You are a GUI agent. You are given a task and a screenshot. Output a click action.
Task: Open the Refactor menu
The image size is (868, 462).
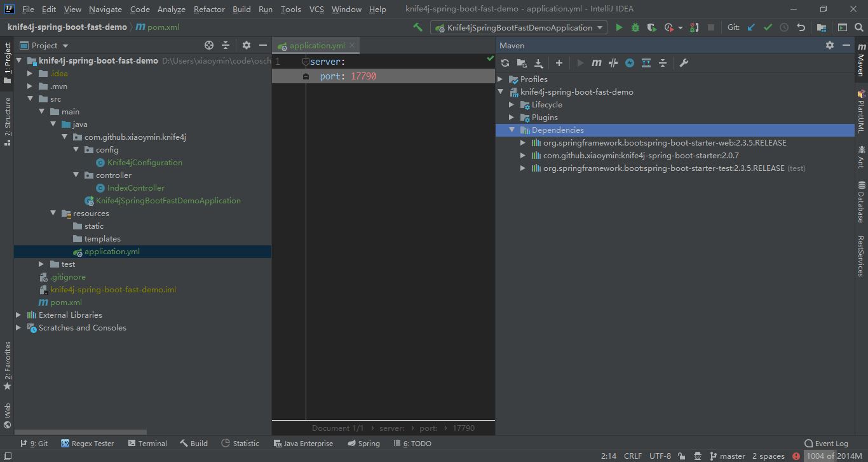[210, 10]
